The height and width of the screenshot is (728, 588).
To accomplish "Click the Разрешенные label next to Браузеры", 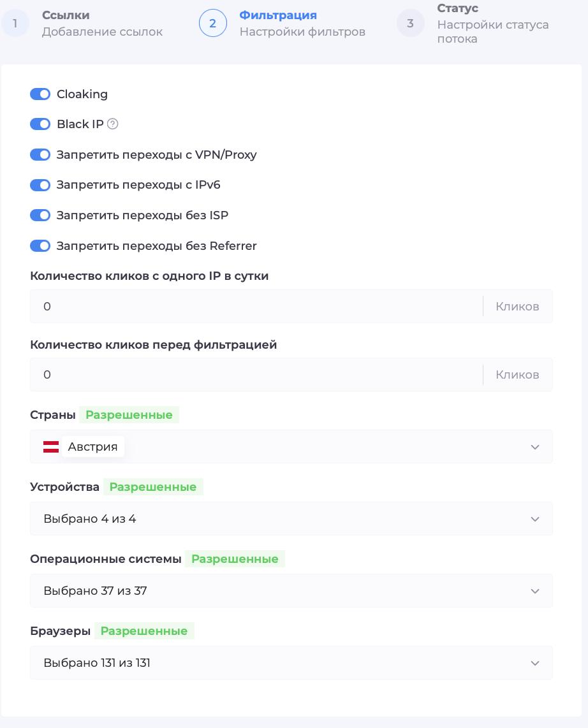I will (x=144, y=630).
